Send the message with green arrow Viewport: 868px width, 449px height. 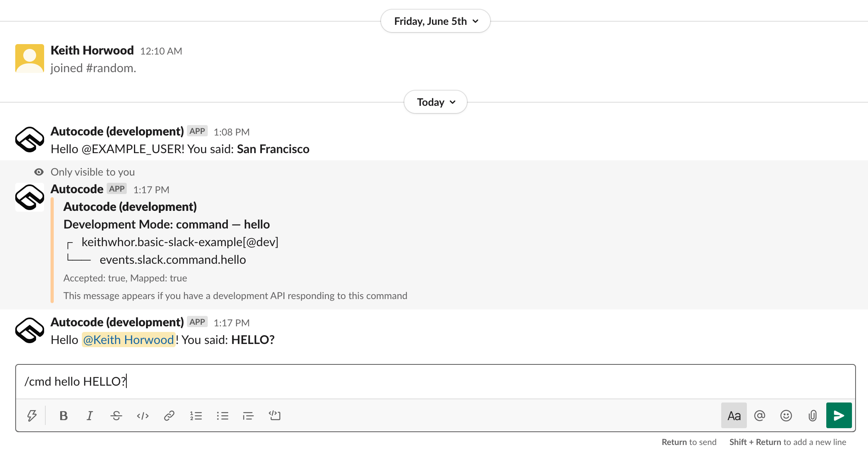(839, 416)
